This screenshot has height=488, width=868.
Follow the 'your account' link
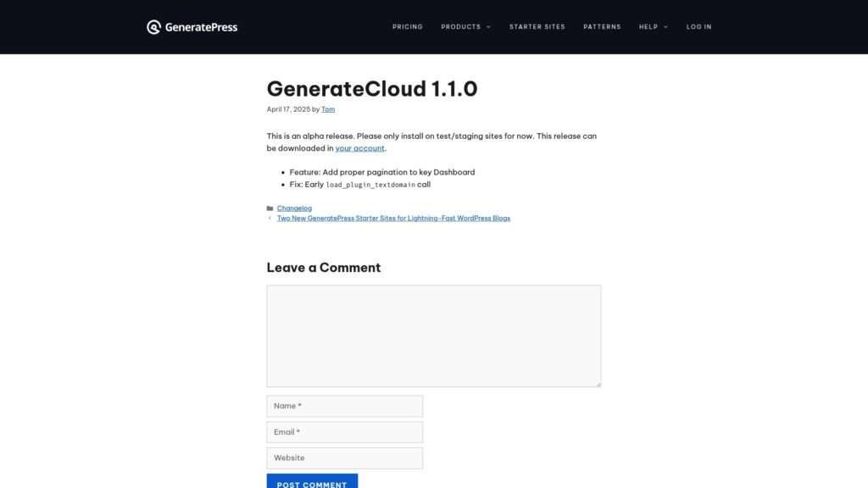coord(359,148)
